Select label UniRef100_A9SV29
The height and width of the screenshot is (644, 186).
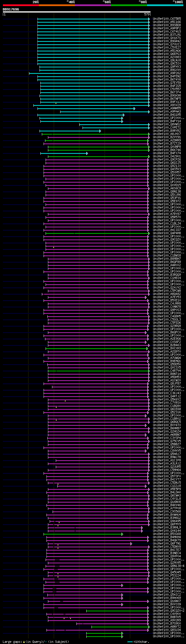click(x=167, y=105)
